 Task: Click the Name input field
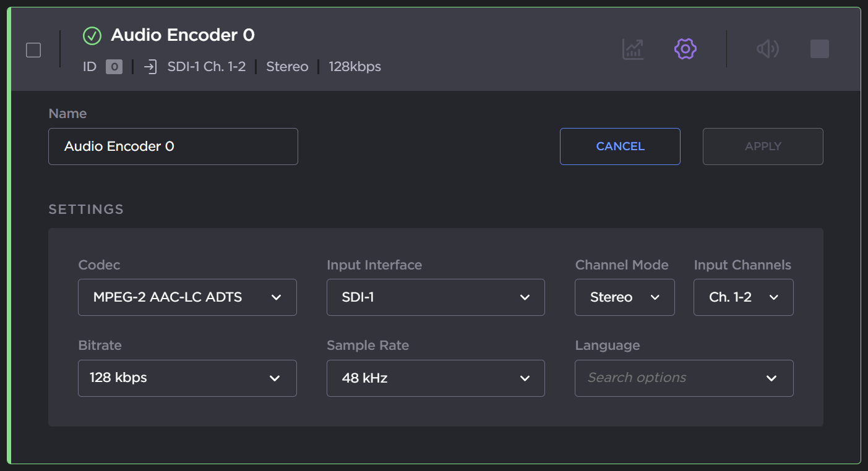pyautogui.click(x=173, y=146)
